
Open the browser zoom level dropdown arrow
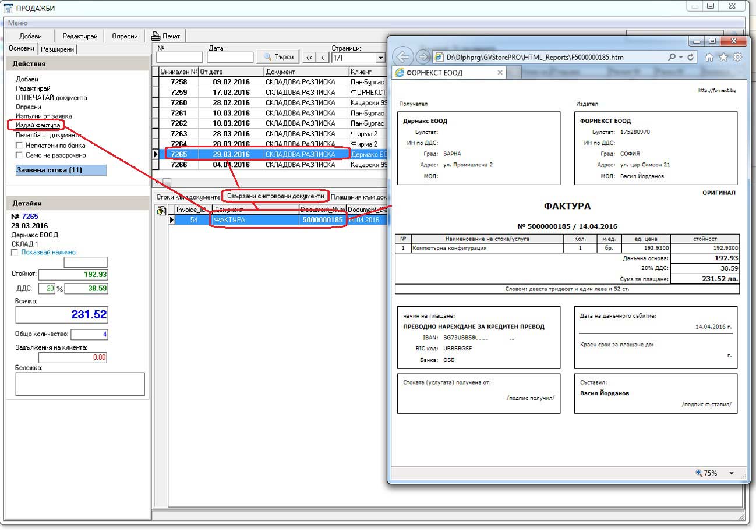pyautogui.click(x=732, y=473)
